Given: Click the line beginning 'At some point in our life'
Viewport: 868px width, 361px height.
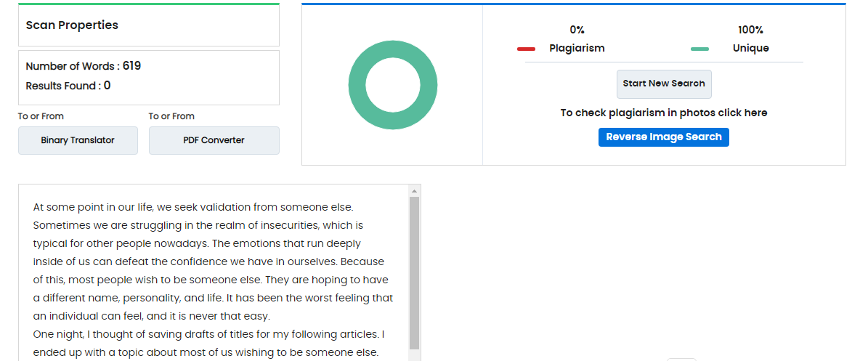Looking at the screenshot, I should pos(193,208).
